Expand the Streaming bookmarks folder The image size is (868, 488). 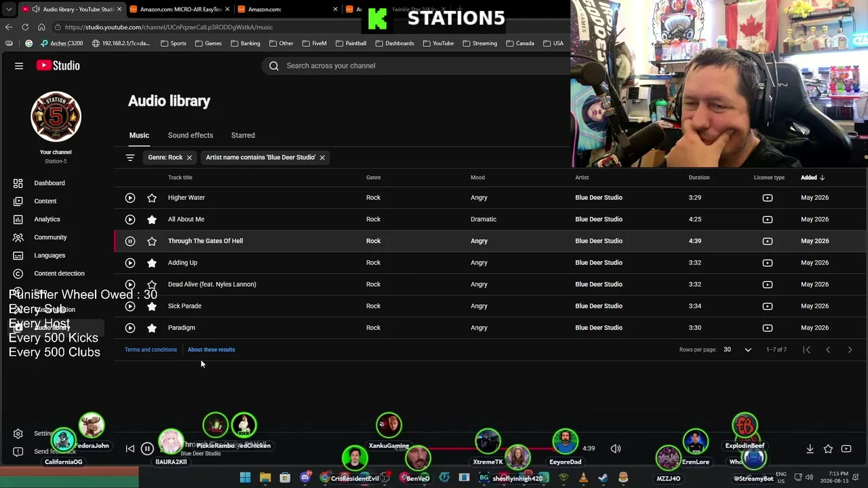(480, 43)
